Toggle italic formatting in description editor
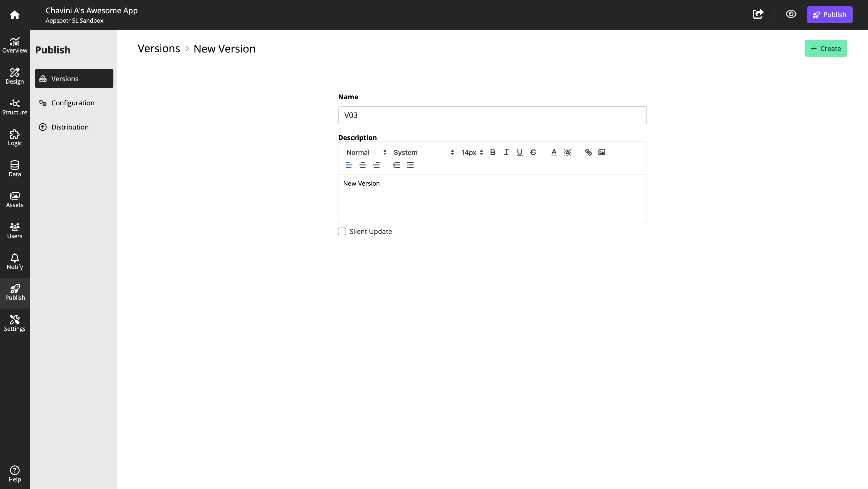The height and width of the screenshot is (489, 868). pyautogui.click(x=505, y=152)
